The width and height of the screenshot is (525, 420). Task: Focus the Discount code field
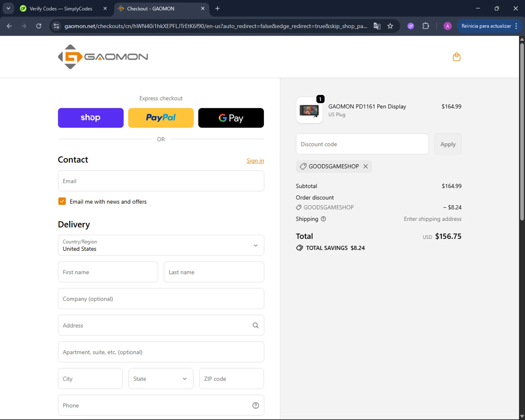[x=362, y=144]
